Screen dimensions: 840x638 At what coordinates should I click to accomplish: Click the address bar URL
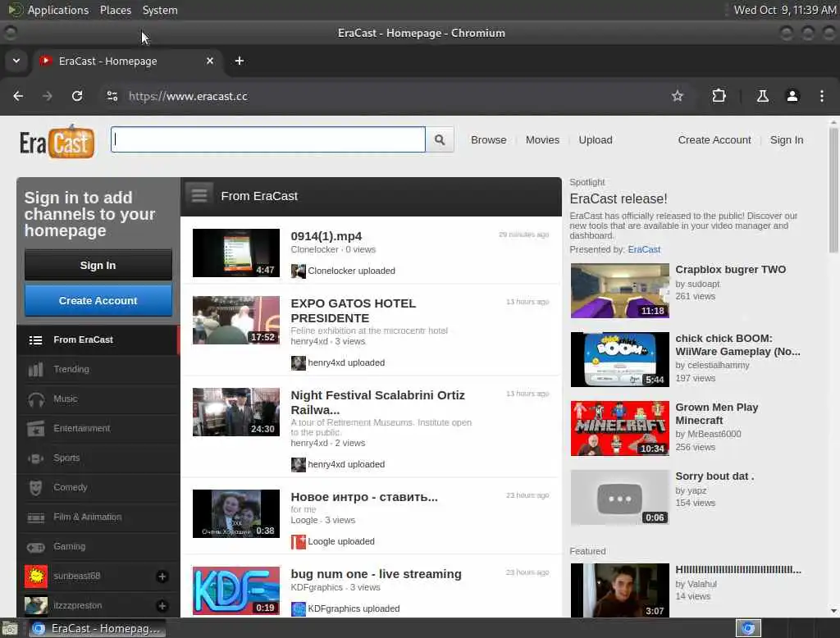(188, 97)
